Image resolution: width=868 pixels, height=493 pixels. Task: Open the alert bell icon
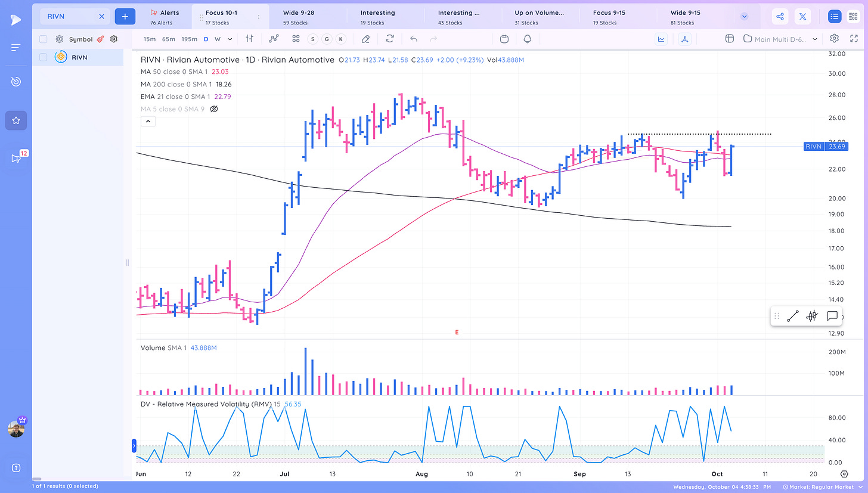click(x=528, y=39)
